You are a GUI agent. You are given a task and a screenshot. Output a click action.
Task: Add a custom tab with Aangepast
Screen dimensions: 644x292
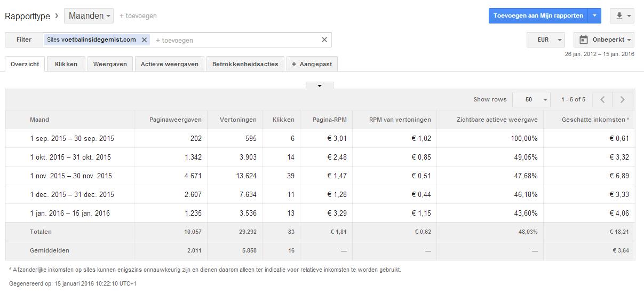tap(312, 64)
